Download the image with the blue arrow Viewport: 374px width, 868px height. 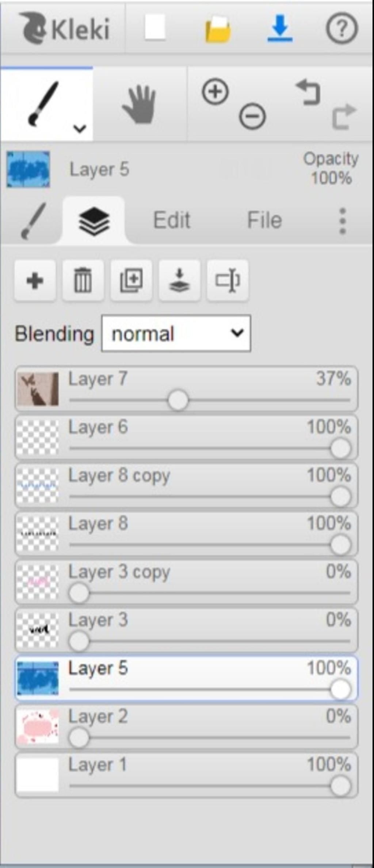click(x=280, y=28)
